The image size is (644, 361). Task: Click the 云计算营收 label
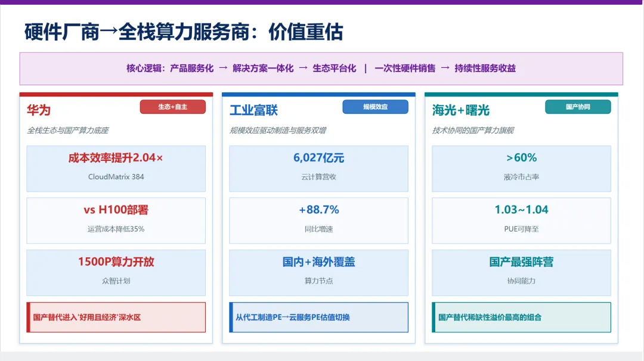(318, 177)
